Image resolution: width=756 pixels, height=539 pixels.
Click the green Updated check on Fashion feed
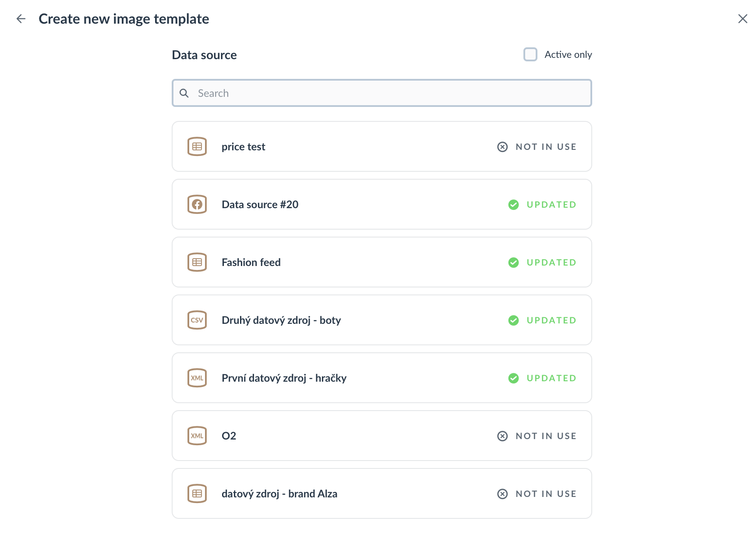coord(513,262)
